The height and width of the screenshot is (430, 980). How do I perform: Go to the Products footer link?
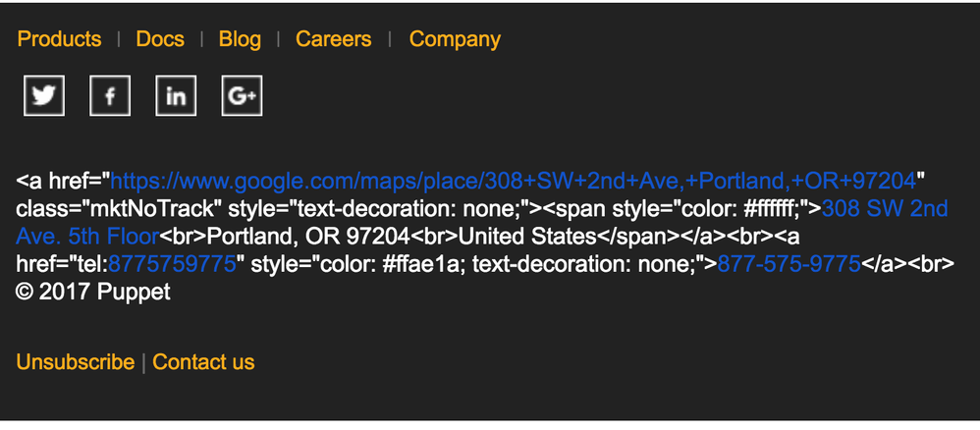(59, 39)
